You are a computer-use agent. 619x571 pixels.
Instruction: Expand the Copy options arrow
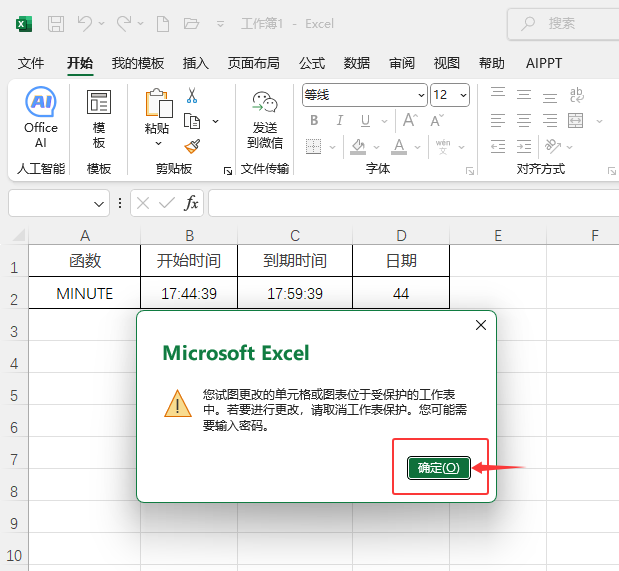216,121
